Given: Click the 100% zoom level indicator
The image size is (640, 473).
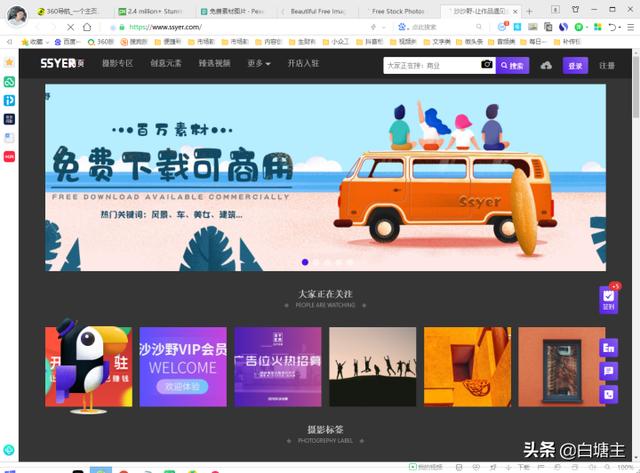Looking at the screenshot, I should (625, 467).
